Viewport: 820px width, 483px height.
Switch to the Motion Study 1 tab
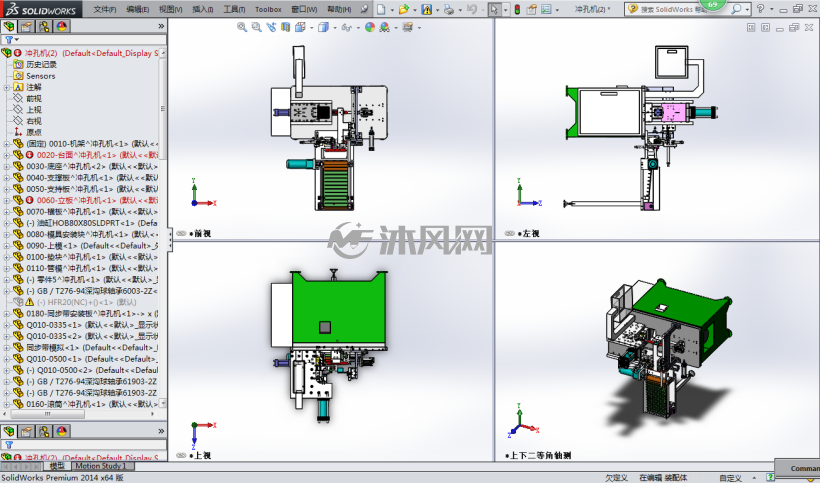click(101, 466)
